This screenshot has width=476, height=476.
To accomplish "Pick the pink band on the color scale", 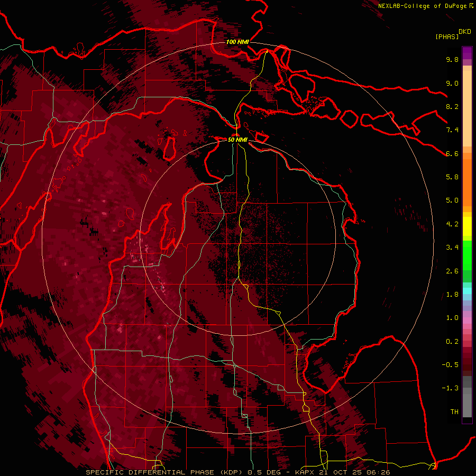I will click(x=467, y=321).
